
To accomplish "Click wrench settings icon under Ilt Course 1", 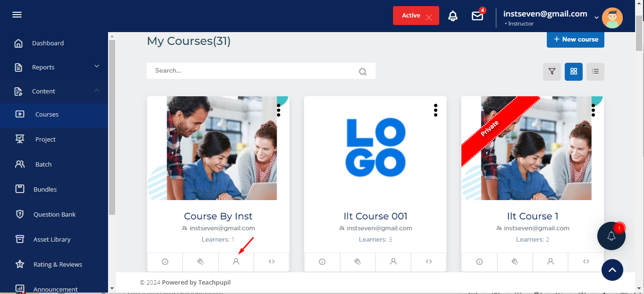I will [x=515, y=262].
